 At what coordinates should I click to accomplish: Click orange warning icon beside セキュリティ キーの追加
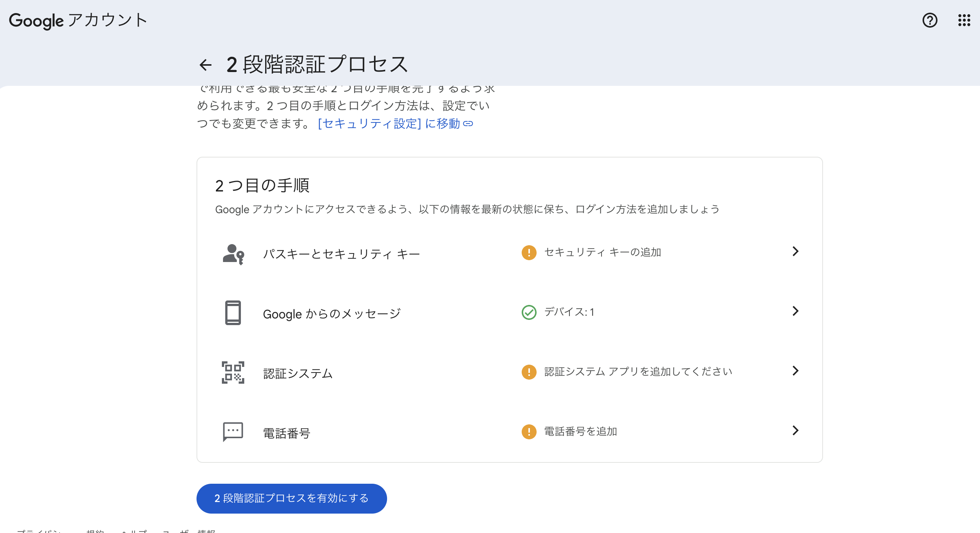[x=529, y=252]
